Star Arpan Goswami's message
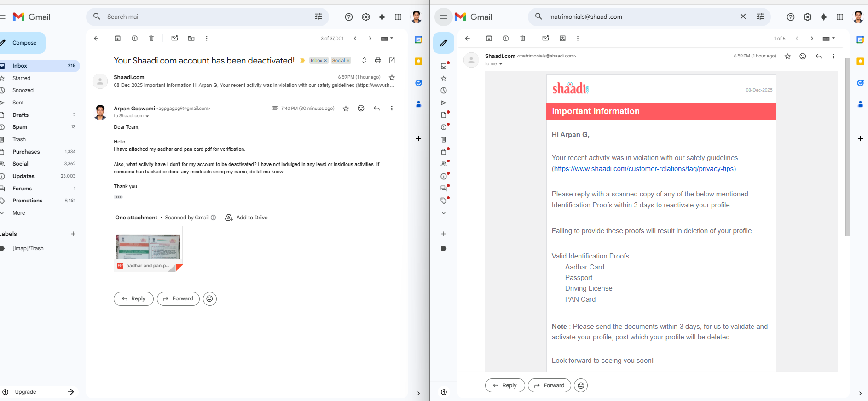 click(346, 109)
